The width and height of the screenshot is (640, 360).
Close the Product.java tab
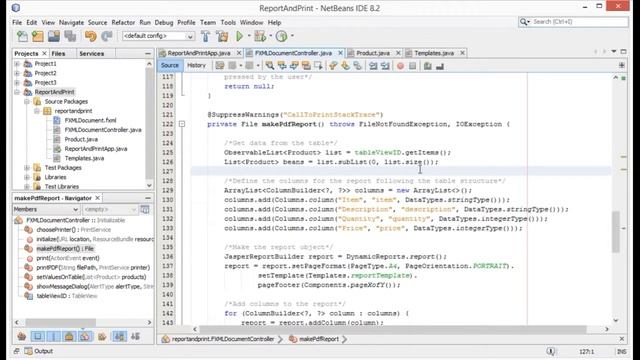pyautogui.click(x=398, y=53)
